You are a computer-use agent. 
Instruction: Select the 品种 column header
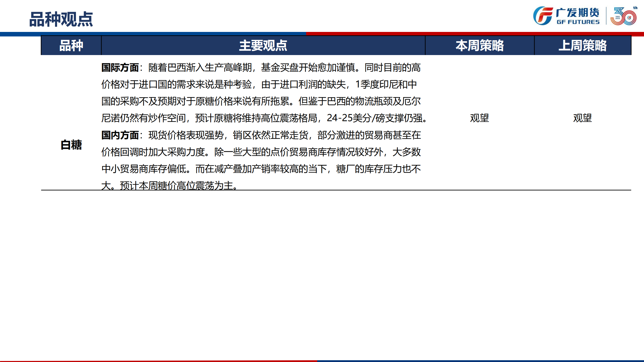point(71,46)
